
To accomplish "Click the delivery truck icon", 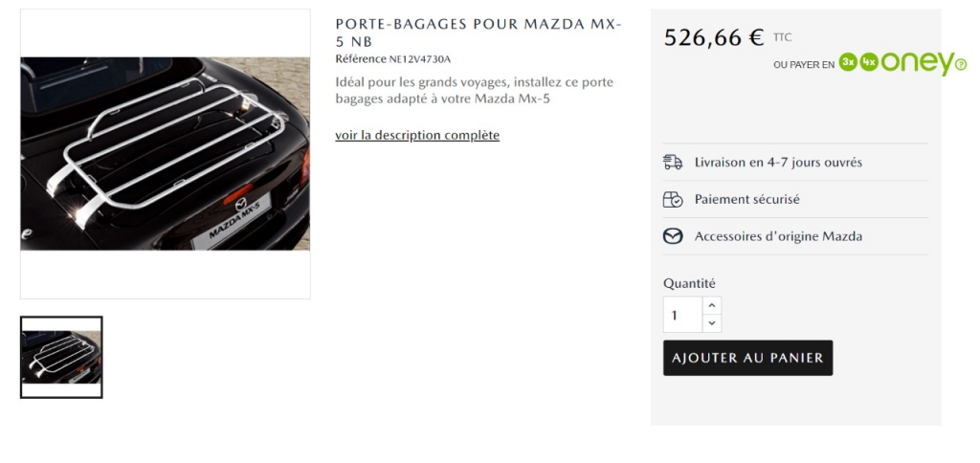I will pyautogui.click(x=673, y=163).
